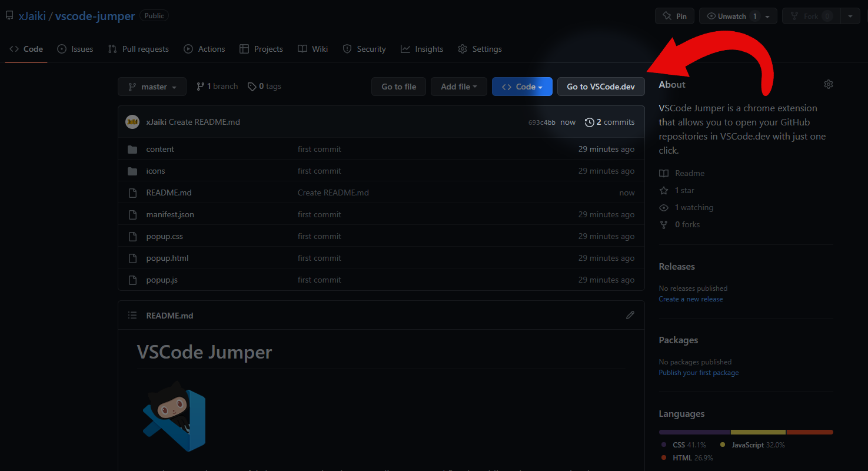Click the eye icon beside 1 watching
The height and width of the screenshot is (471, 868).
coord(664,208)
